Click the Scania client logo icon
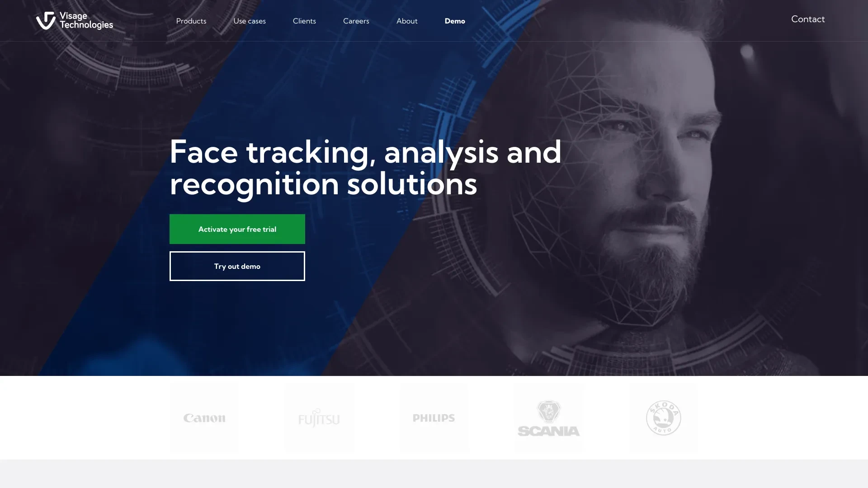Viewport: 868px width, 488px height. click(548, 417)
